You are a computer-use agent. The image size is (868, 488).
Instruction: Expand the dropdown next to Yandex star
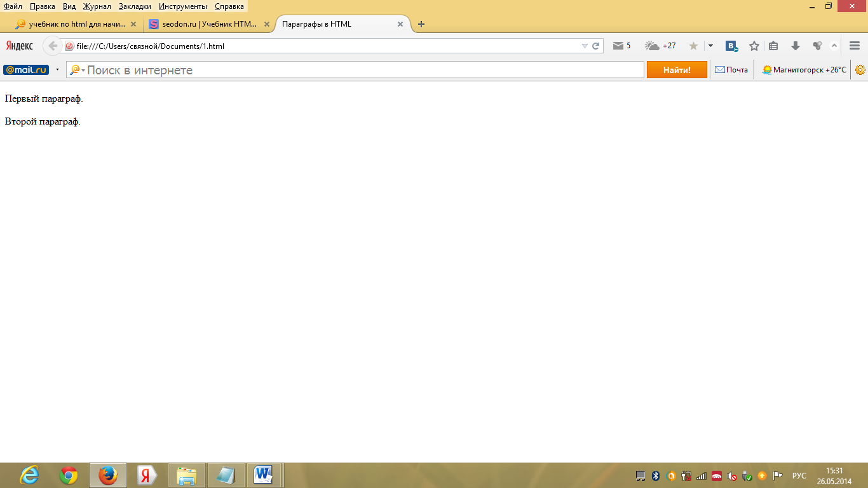pyautogui.click(x=710, y=46)
